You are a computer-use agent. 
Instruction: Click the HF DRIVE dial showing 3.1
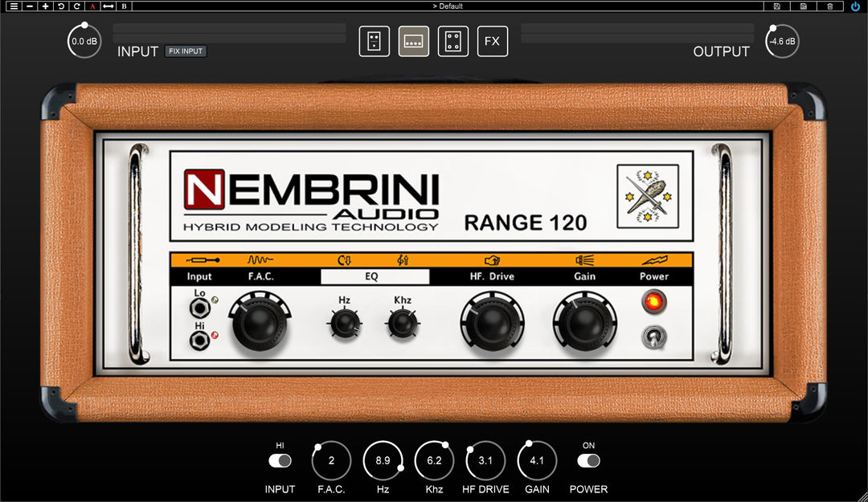click(485, 460)
